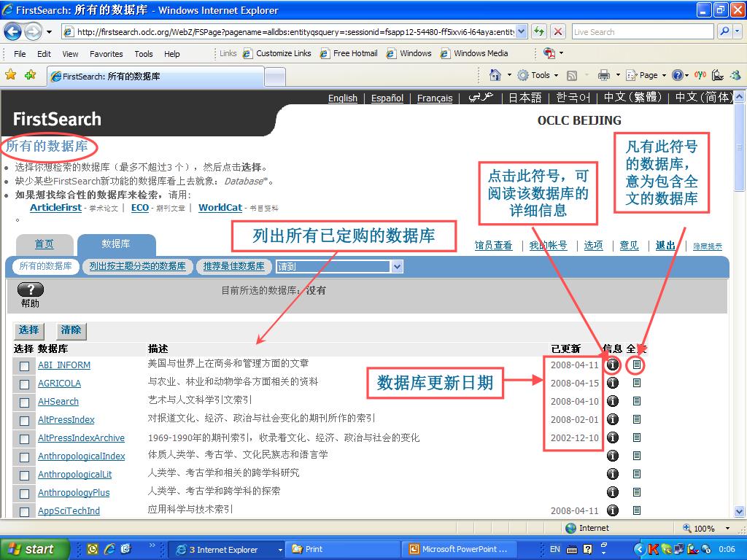The height and width of the screenshot is (560, 747).
Task: Click the IE Help question mark icon
Action: (x=678, y=75)
